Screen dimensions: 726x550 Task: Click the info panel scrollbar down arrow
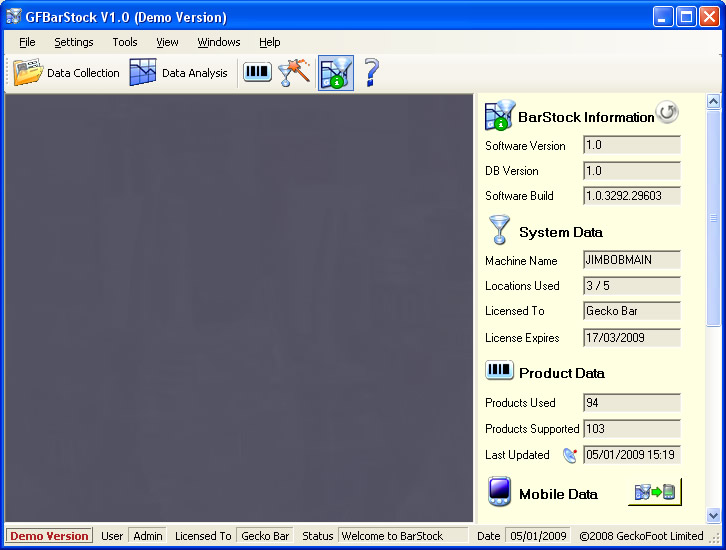click(x=713, y=515)
